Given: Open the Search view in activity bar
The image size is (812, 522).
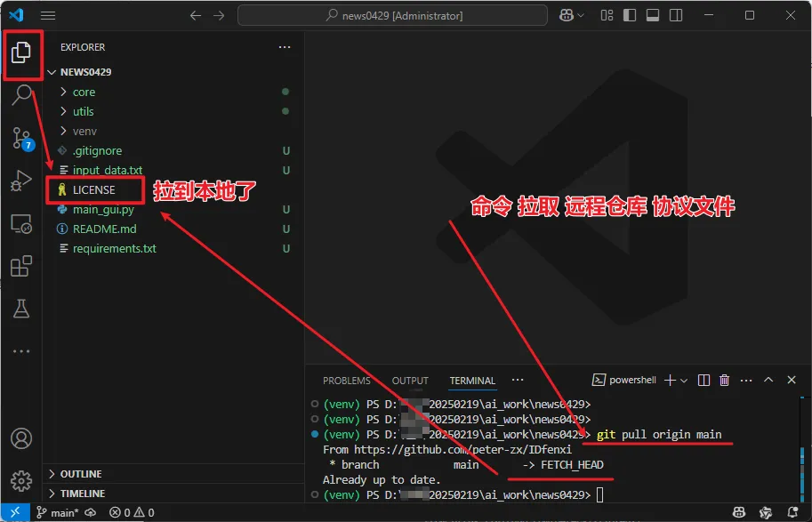Looking at the screenshot, I should coord(21,95).
